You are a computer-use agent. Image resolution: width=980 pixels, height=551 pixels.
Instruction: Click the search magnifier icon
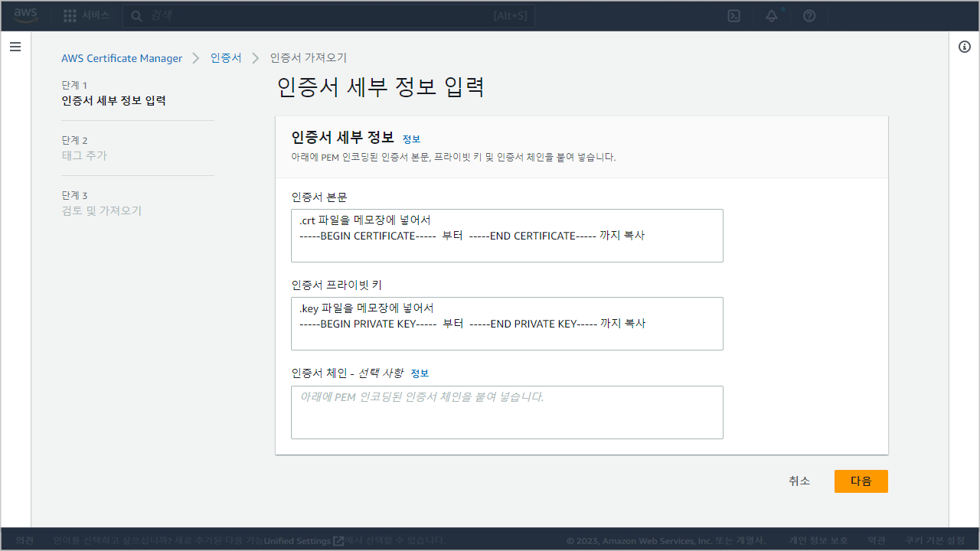pyautogui.click(x=137, y=15)
